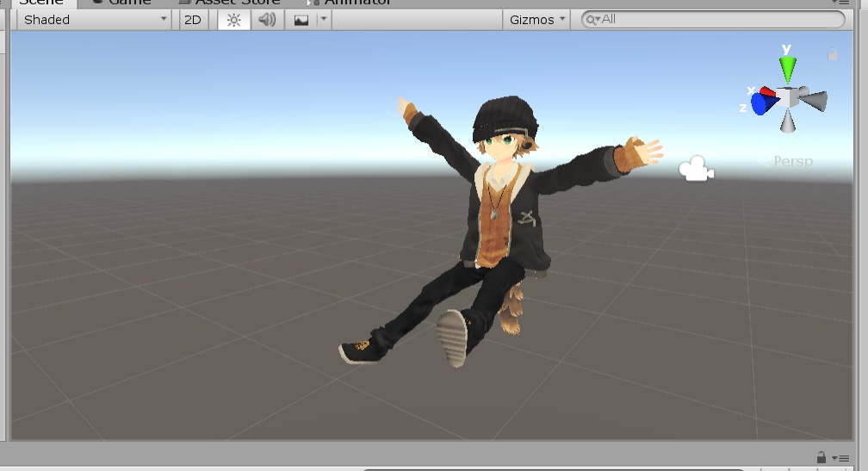868x471 pixels.
Task: Click the center cube of orientation gizmo
Action: [788, 96]
